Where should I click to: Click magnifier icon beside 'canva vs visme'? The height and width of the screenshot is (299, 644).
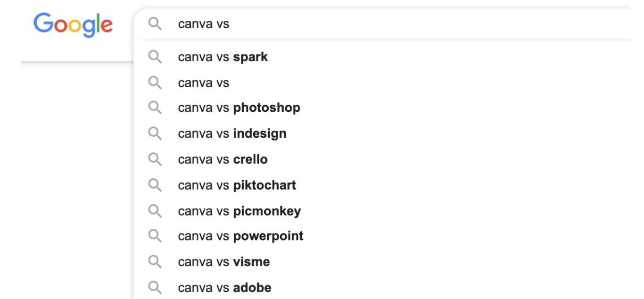click(155, 262)
